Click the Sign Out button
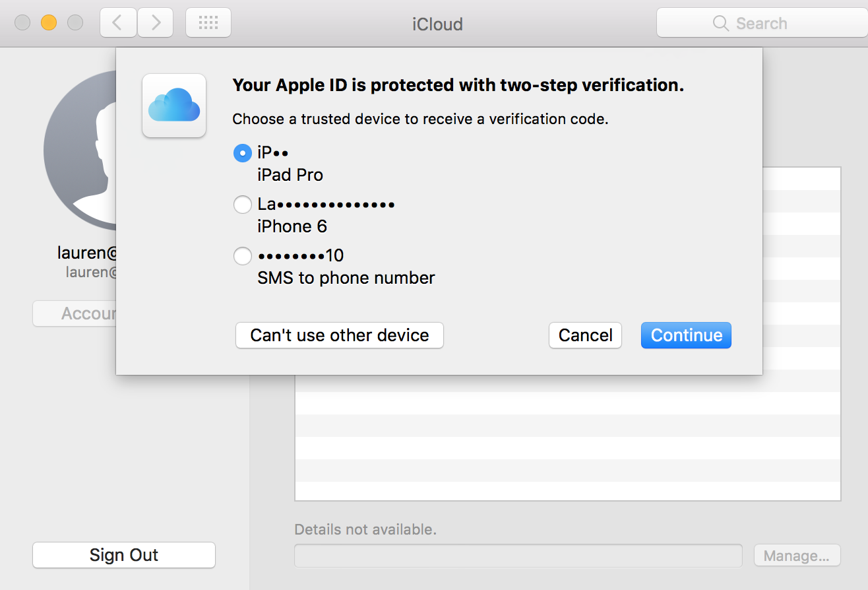 [x=124, y=555]
